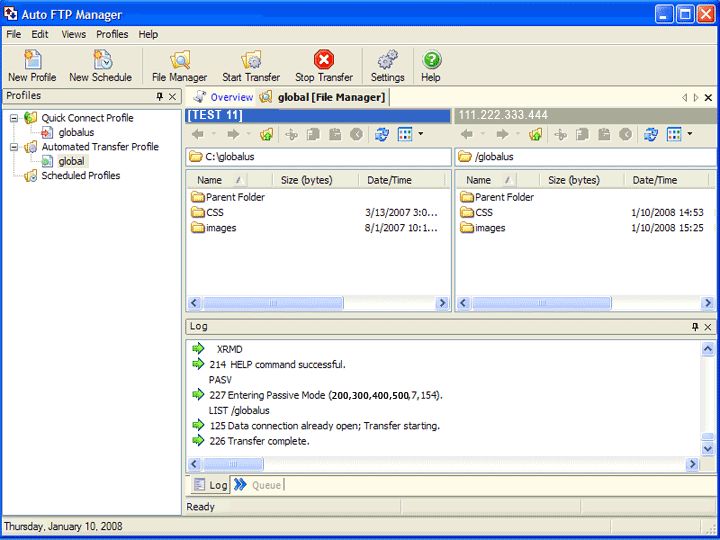Select the Log tab at bottom
The width and height of the screenshot is (720, 540).
pyautogui.click(x=210, y=485)
